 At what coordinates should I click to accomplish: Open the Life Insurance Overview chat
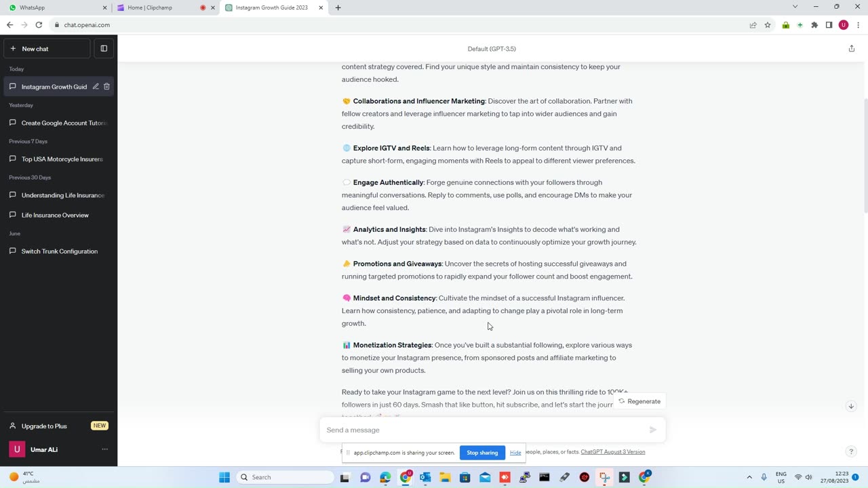58,215
